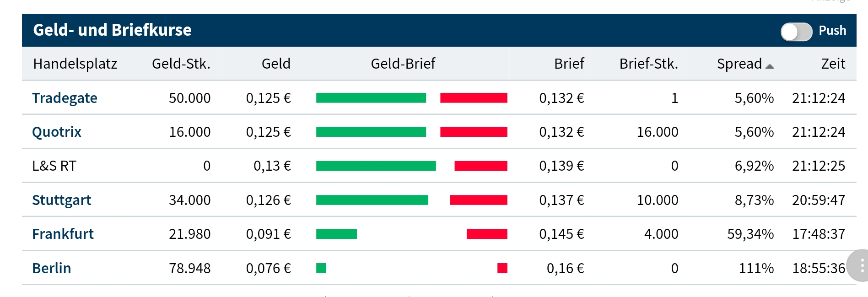The width and height of the screenshot is (868, 297).
Task: Sort table by Geld column header
Action: click(x=276, y=64)
